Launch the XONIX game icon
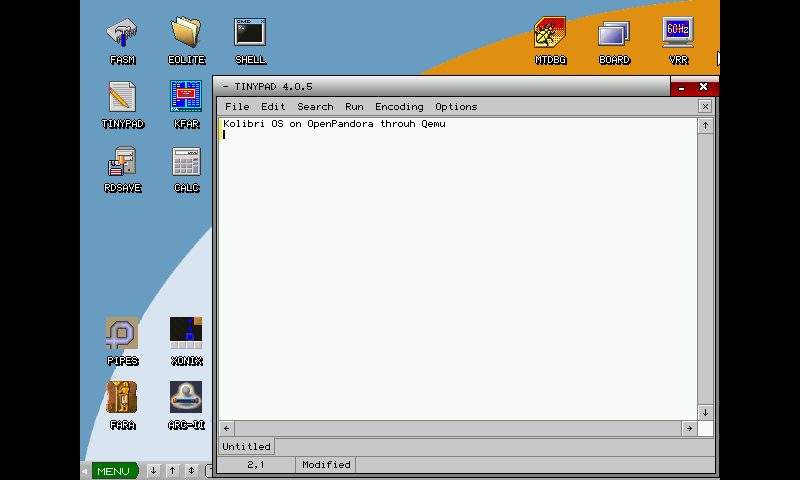The image size is (800, 480). [186, 334]
